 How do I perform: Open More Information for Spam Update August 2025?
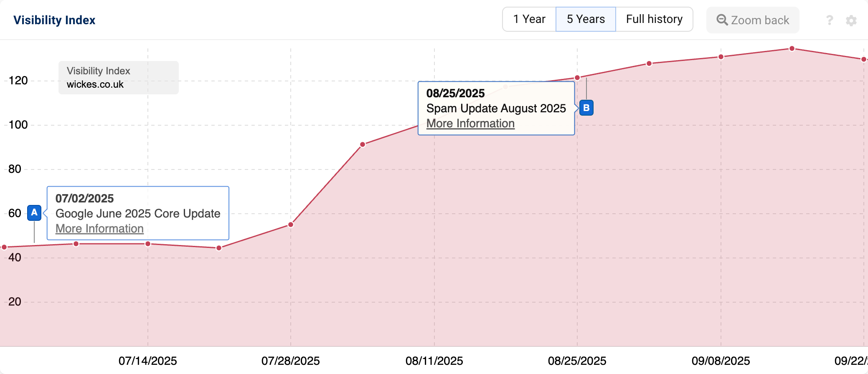tap(470, 123)
